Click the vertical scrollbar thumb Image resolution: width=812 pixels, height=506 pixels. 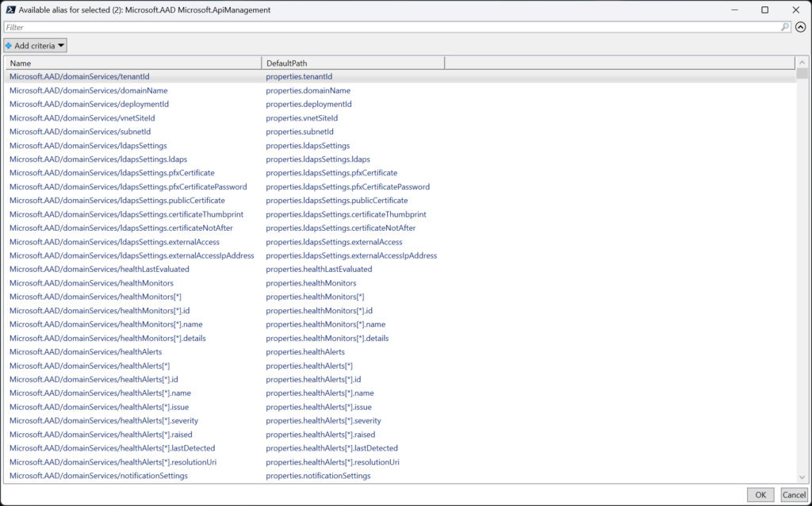coord(802,74)
